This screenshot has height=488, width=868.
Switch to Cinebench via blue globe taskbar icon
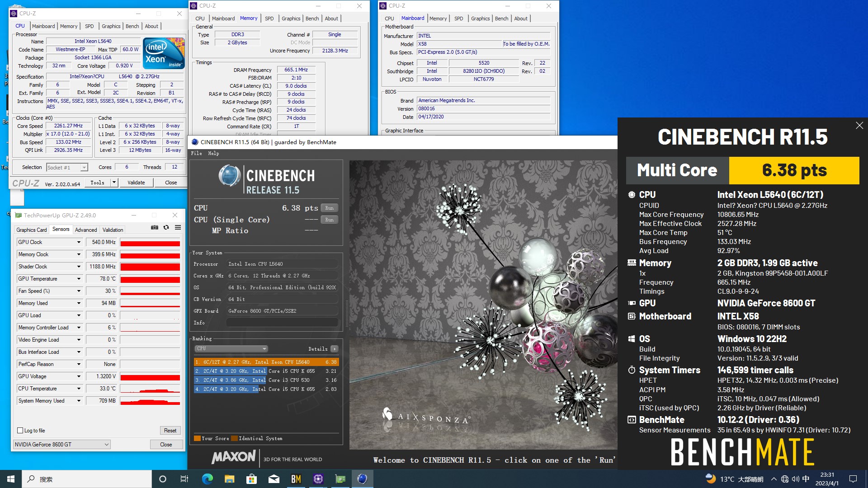click(362, 479)
